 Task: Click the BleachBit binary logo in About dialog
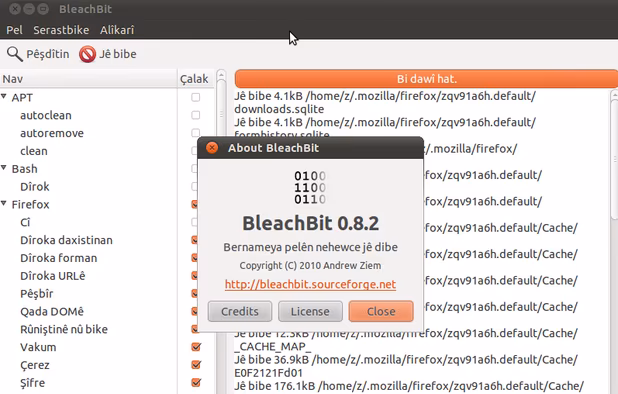pos(310,188)
